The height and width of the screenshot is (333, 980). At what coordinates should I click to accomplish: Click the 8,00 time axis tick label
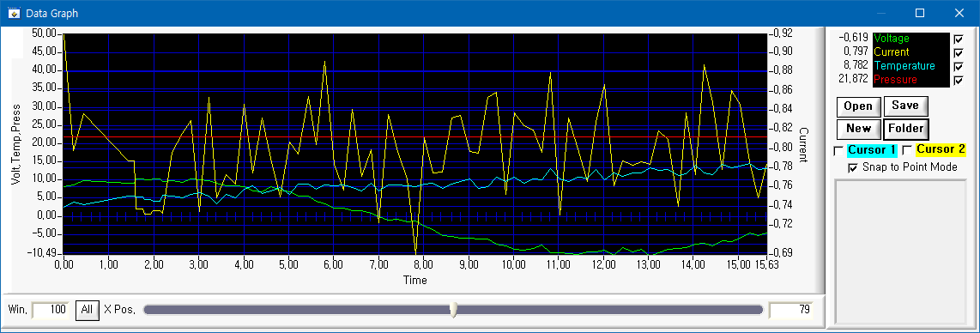click(x=423, y=264)
